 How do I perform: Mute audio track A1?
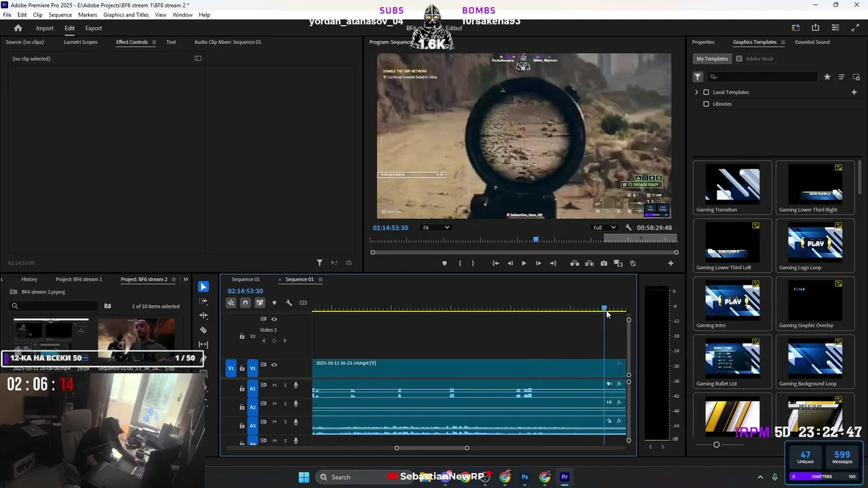(275, 386)
